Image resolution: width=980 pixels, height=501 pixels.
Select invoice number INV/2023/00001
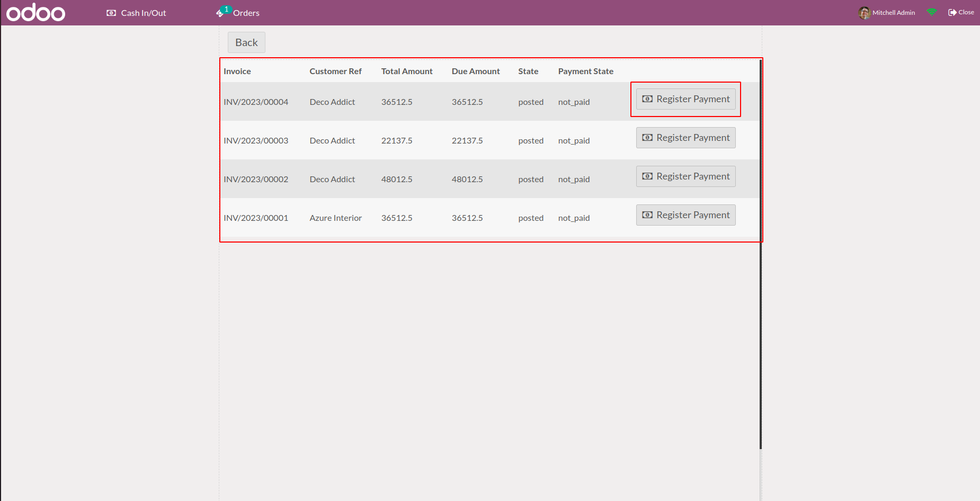coord(256,218)
